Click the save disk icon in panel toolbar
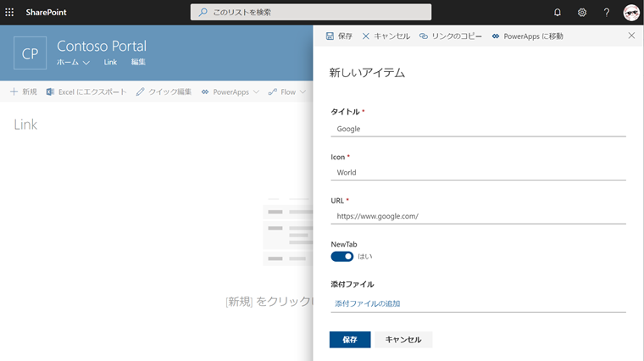 click(x=330, y=36)
